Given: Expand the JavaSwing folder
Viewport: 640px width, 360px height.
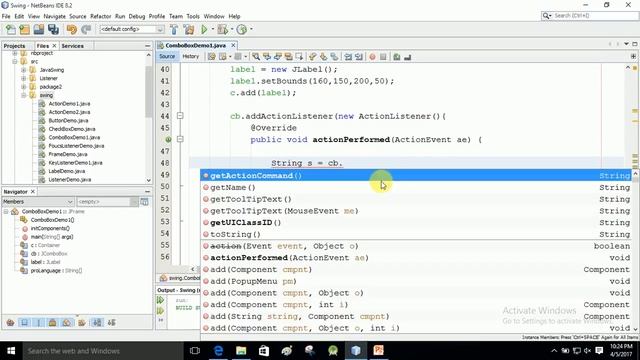Looking at the screenshot, I should coord(24,70).
